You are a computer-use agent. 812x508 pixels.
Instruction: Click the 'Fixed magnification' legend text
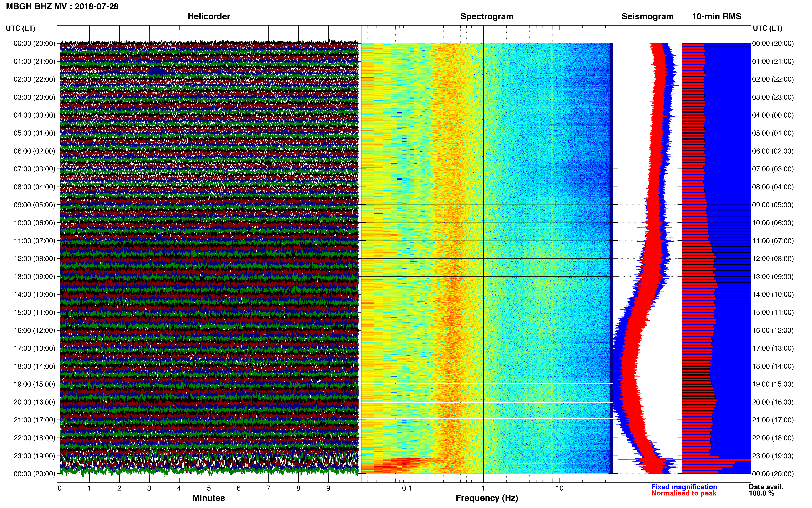coord(684,487)
